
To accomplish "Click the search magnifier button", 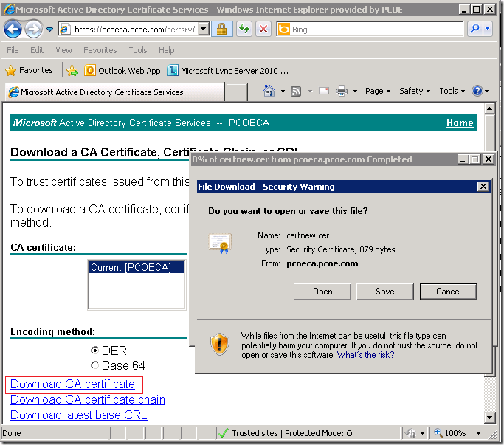I will point(474,30).
